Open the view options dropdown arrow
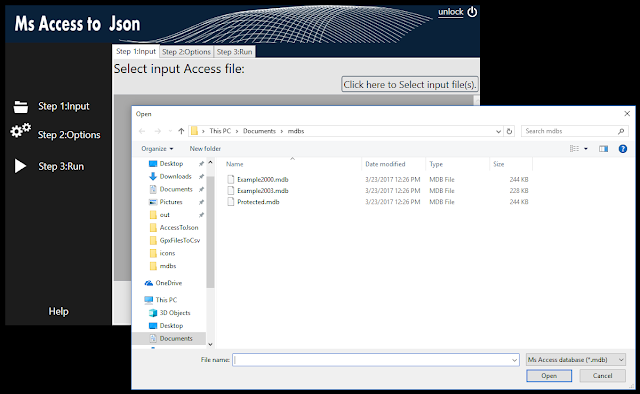This screenshot has width=640, height=394. pos(586,149)
